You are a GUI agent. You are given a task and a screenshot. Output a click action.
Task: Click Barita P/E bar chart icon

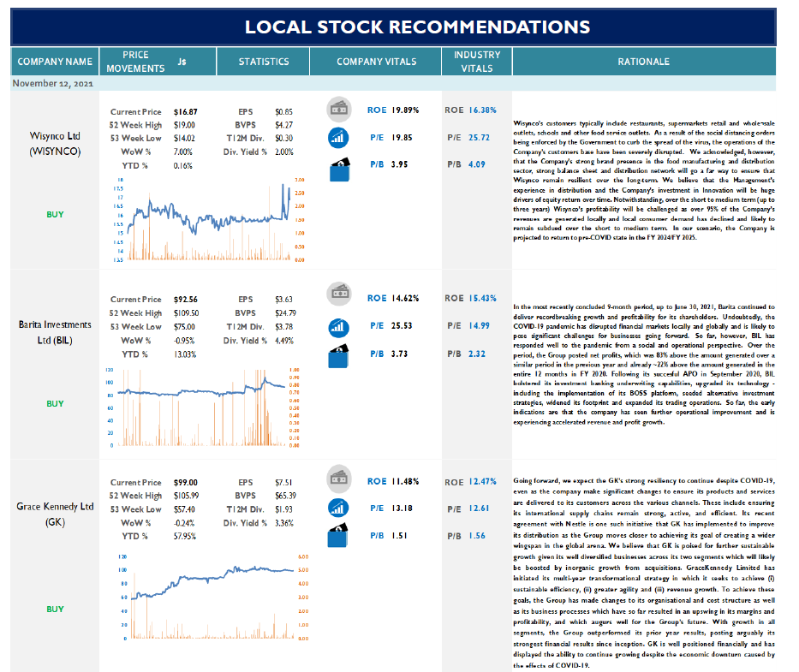[339, 328]
